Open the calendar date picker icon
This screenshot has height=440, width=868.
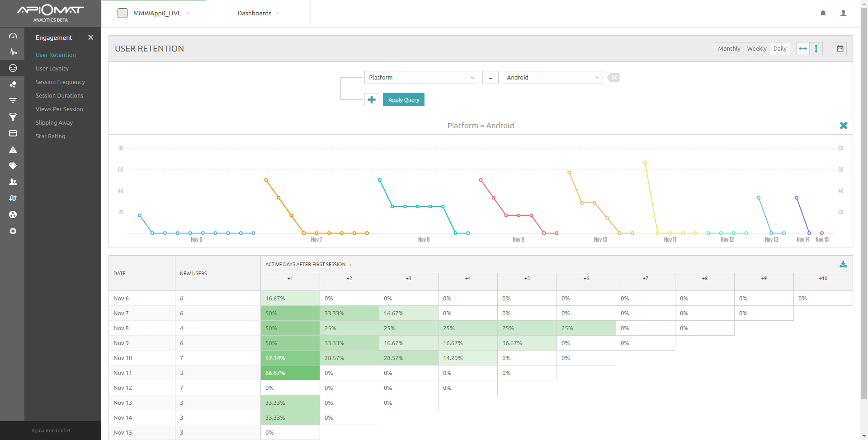coord(840,48)
